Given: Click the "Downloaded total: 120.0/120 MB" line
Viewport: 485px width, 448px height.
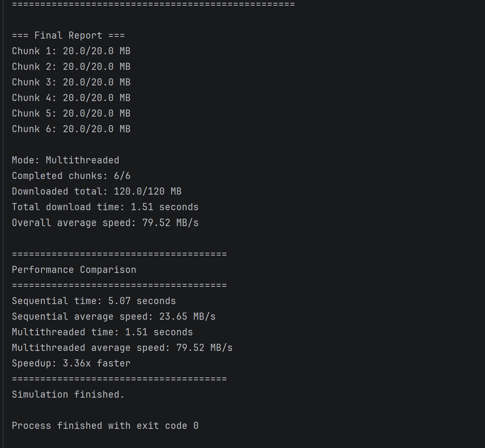Looking at the screenshot, I should point(97,191).
